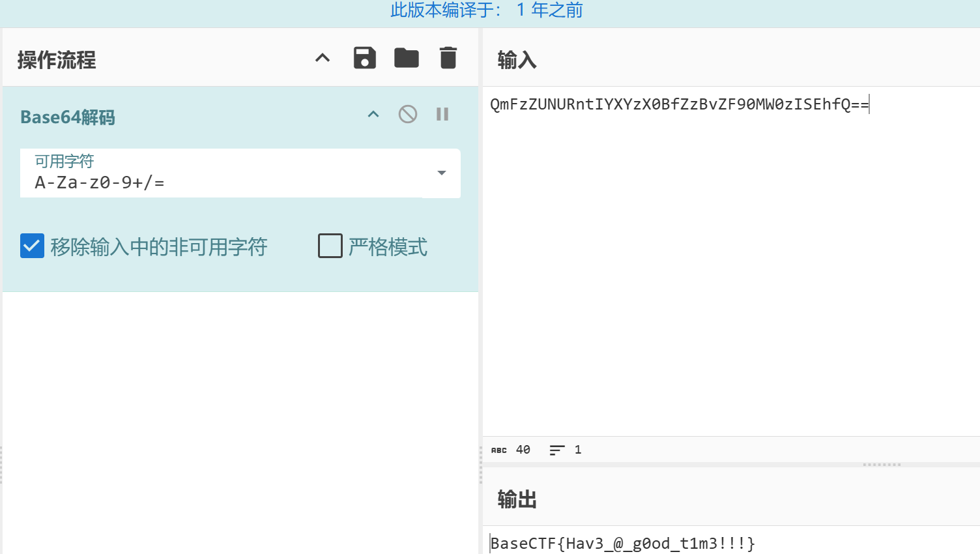Toggle 移除输入中的非可用字符 checkbox
980x554 pixels.
point(33,246)
